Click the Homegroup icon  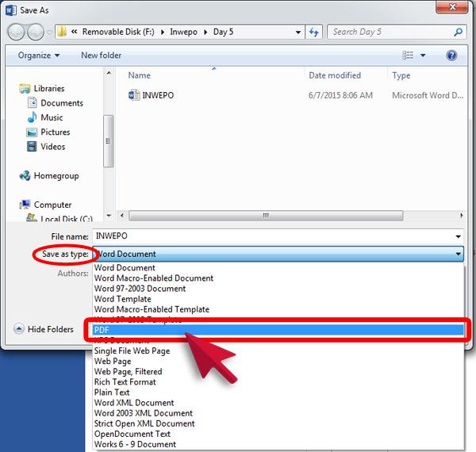[25, 175]
